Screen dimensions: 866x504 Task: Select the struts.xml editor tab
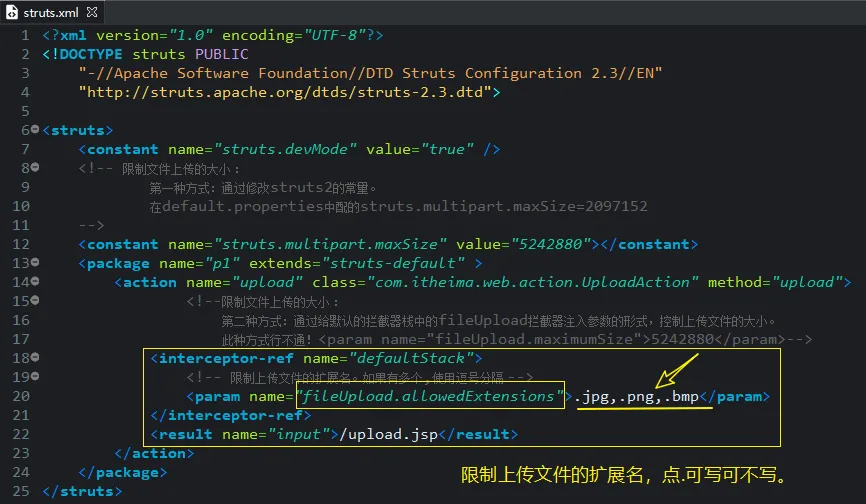pyautogui.click(x=51, y=12)
